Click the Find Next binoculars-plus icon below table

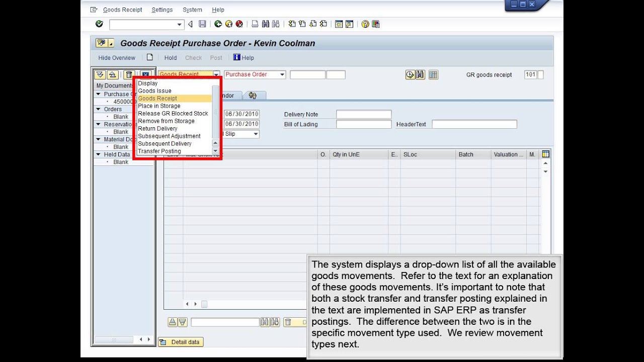(275, 322)
